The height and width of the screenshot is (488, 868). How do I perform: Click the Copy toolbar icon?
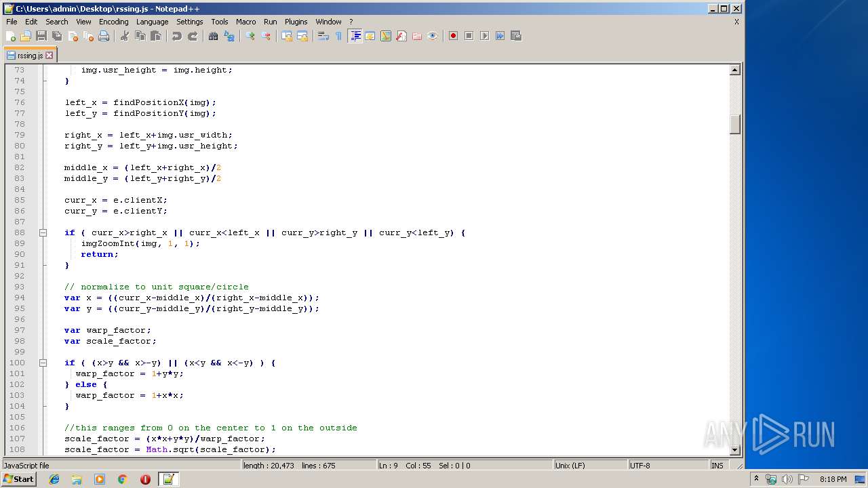[x=140, y=36]
